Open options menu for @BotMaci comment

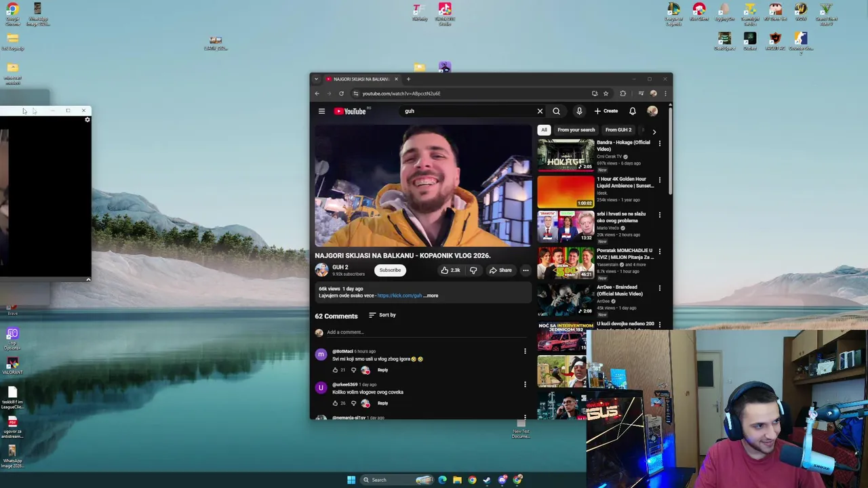coord(524,351)
